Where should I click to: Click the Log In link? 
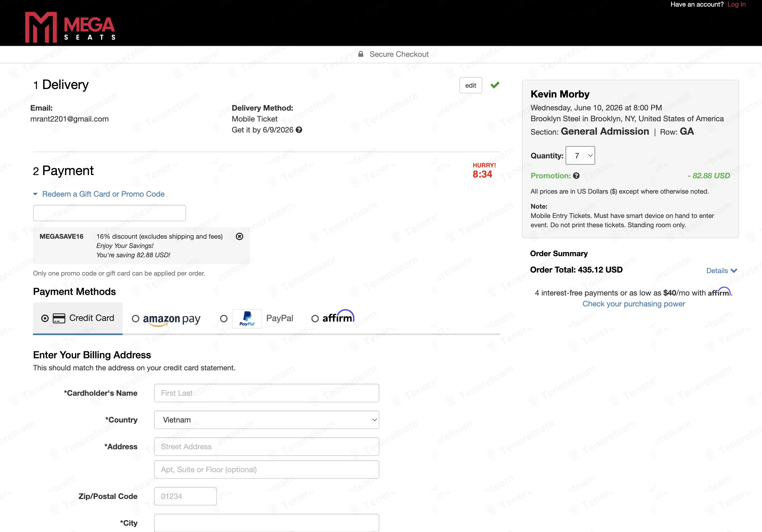pos(736,5)
